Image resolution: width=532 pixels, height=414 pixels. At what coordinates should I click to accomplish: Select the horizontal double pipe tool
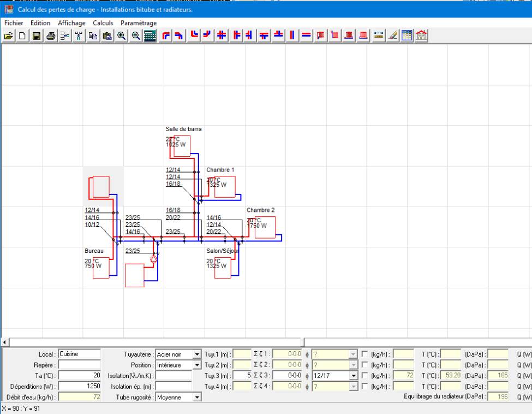tap(306, 36)
